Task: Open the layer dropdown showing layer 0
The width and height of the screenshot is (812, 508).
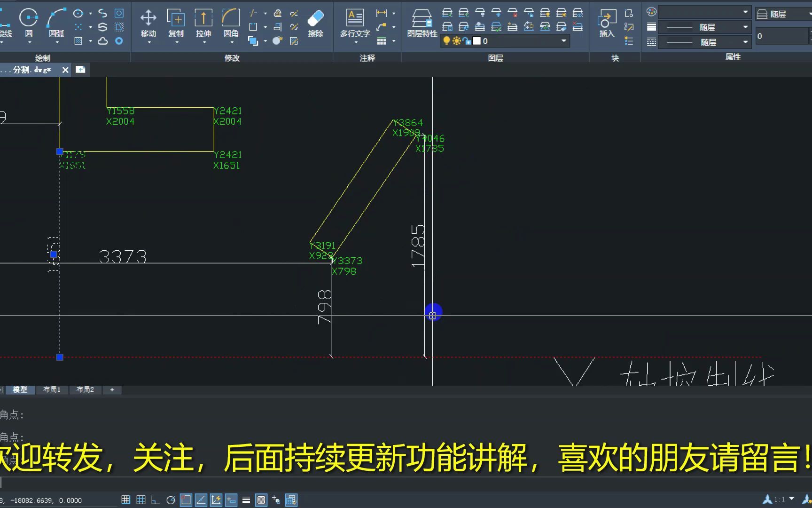Action: pyautogui.click(x=563, y=41)
